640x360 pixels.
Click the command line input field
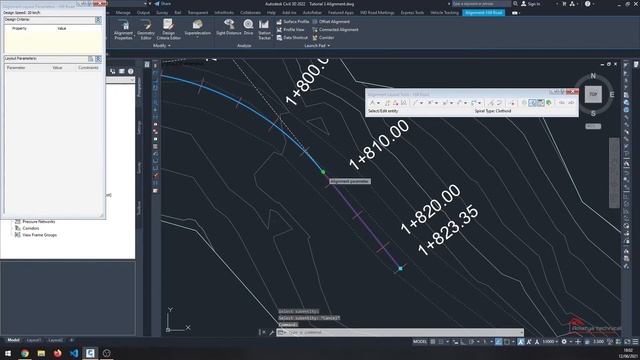[x=400, y=332]
